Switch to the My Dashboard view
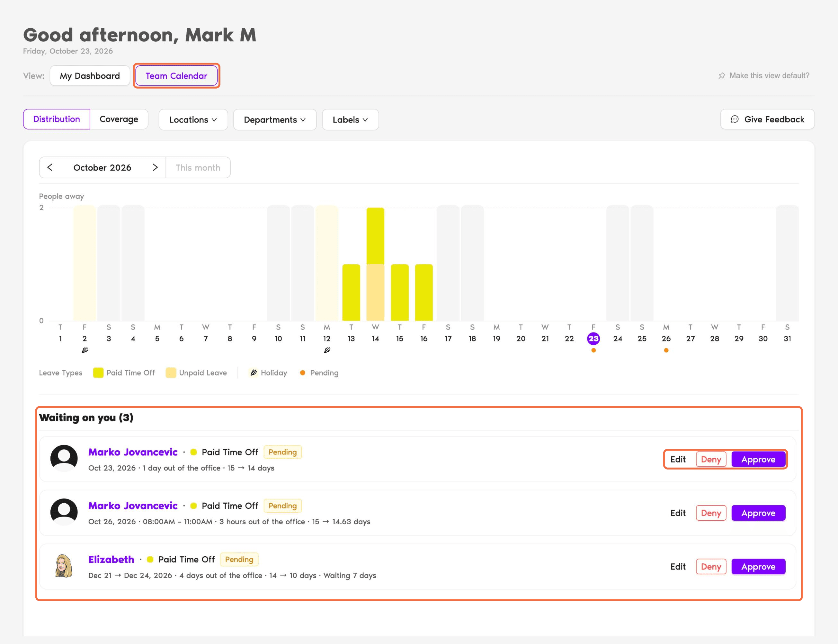 90,76
